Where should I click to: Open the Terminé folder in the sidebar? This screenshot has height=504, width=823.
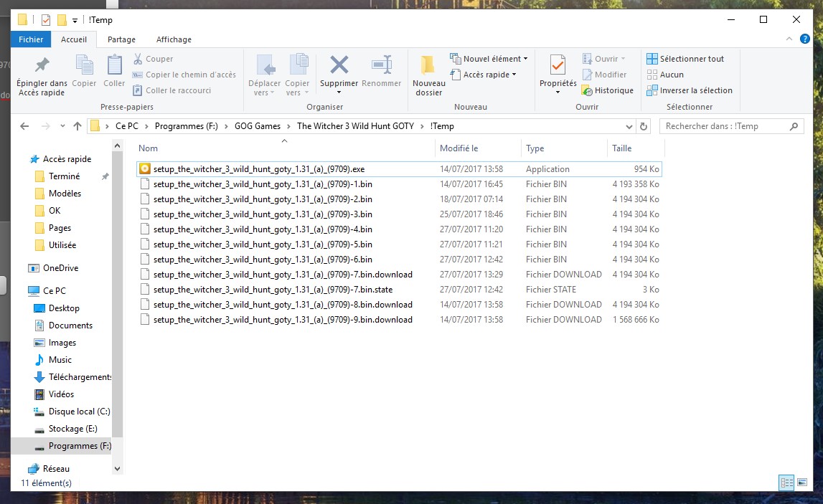point(57,176)
